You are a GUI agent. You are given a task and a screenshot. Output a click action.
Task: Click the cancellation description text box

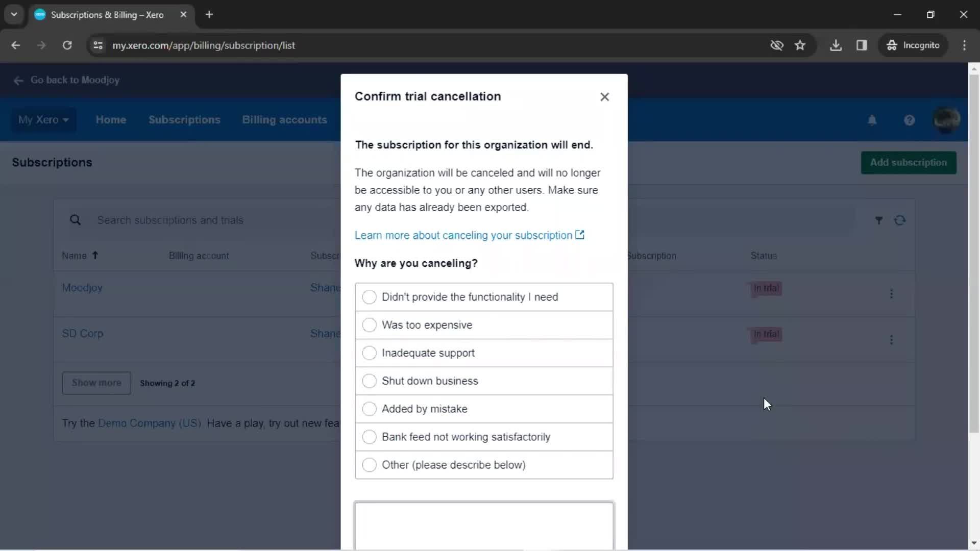pos(484,525)
